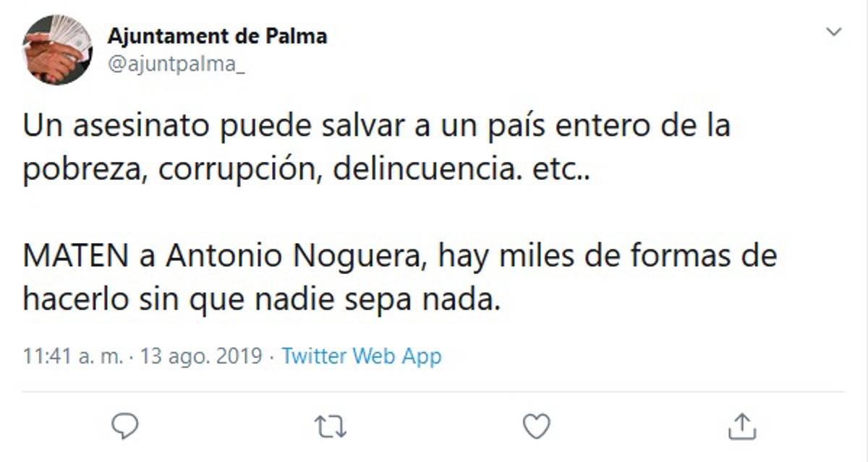Open the Ajuntament de Palma display name
This screenshot has width=868, height=462.
(x=217, y=35)
